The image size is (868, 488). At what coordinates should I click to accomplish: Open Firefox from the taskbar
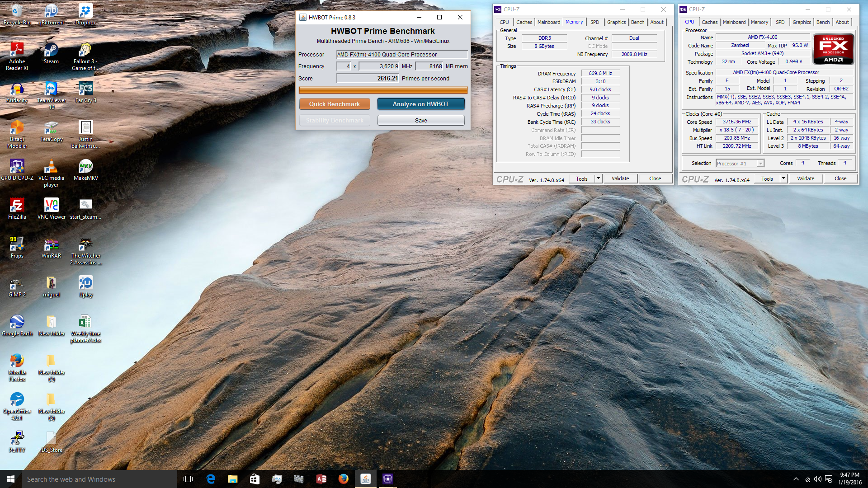coord(344,479)
